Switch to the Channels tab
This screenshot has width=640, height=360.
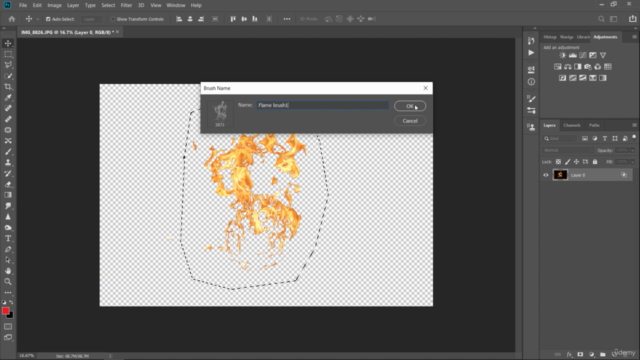click(571, 125)
